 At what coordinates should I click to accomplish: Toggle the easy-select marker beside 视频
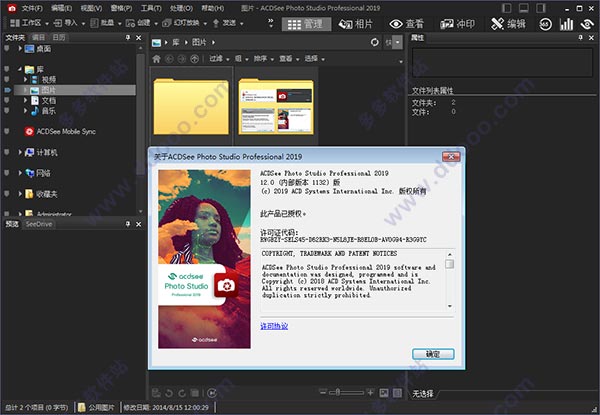(7, 80)
